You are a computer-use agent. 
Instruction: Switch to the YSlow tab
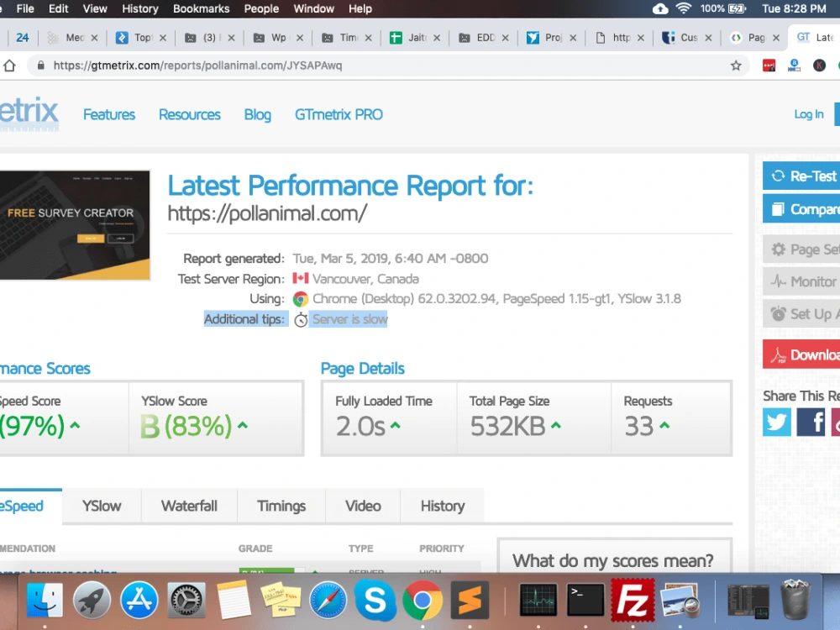coord(102,506)
